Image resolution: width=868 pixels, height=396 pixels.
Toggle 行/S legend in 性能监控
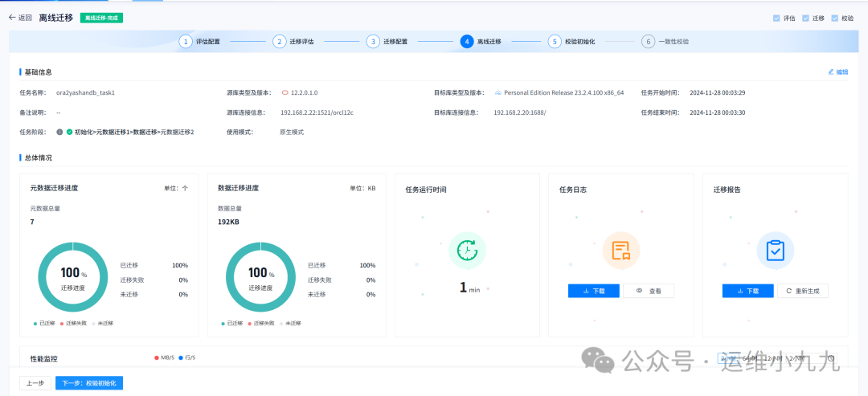point(187,357)
